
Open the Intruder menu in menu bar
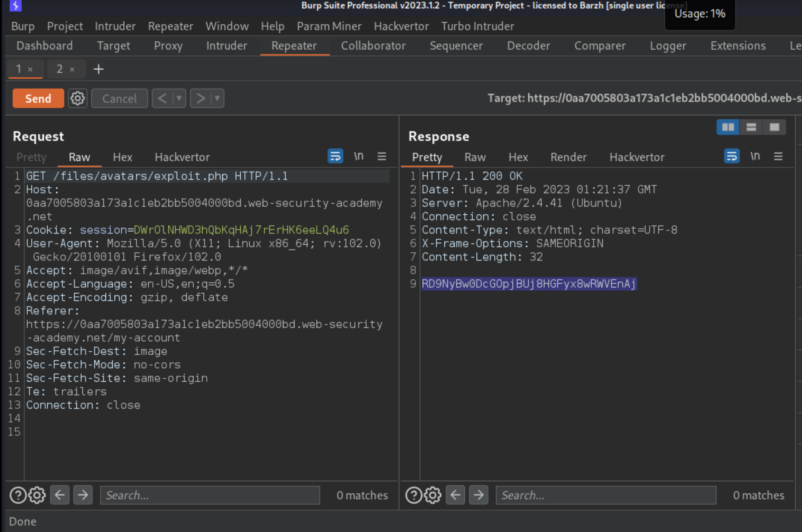coord(115,26)
